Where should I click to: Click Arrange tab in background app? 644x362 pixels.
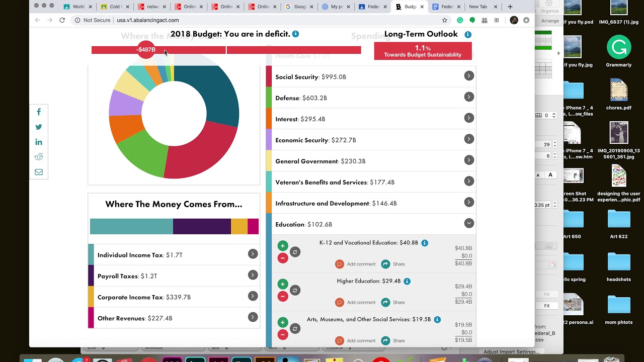click(550, 21)
